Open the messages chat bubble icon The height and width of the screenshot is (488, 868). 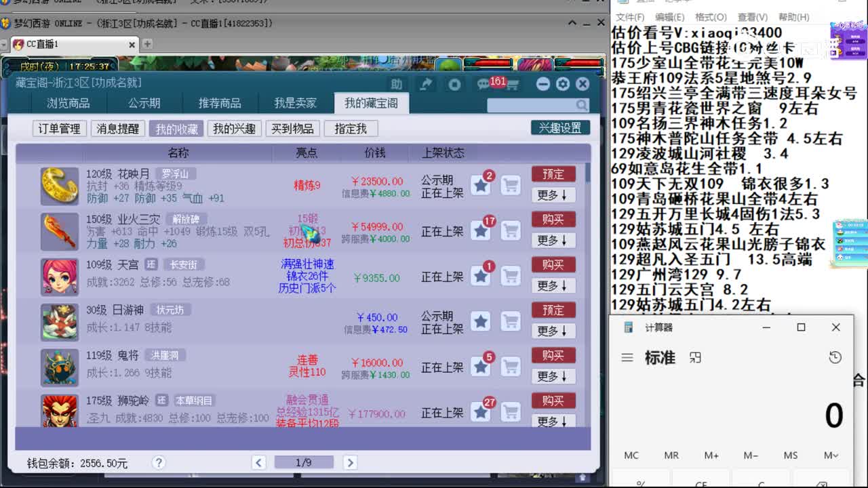(484, 84)
